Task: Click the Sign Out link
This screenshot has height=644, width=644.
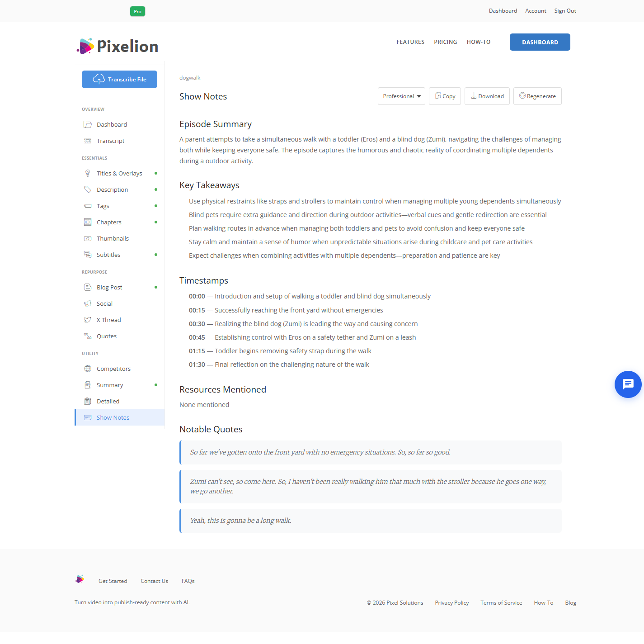Action: click(x=565, y=11)
